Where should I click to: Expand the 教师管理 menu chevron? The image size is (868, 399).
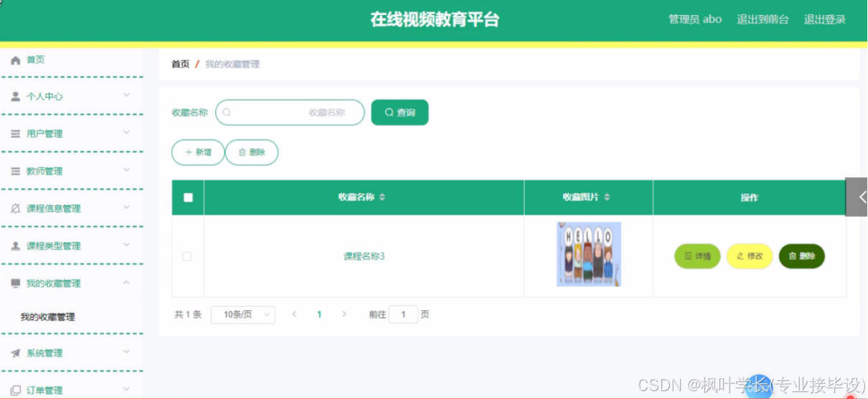(126, 169)
